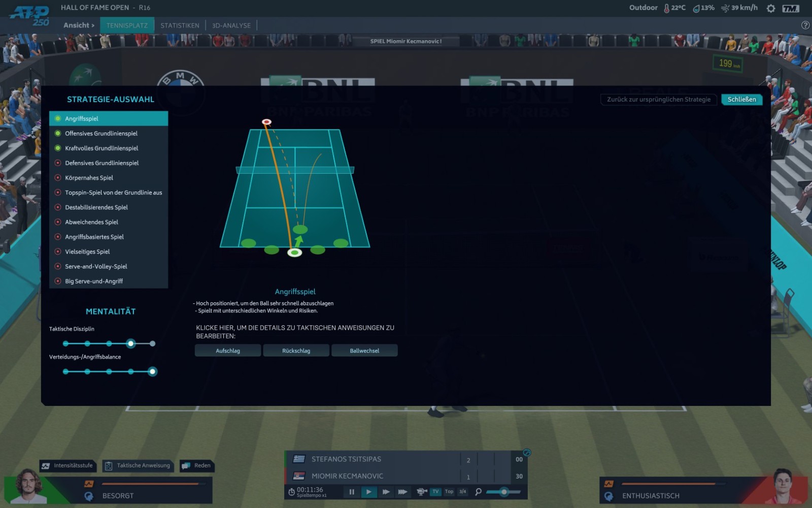Pause the match playback
The height and width of the screenshot is (508, 812).
pyautogui.click(x=352, y=492)
